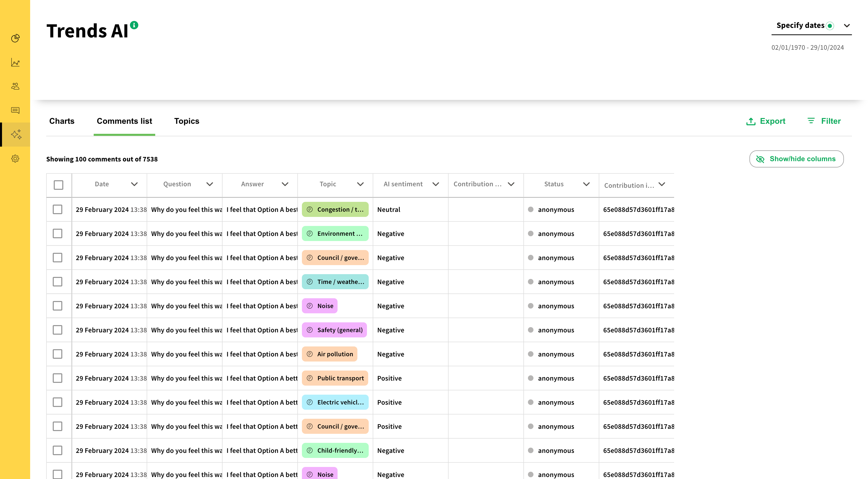The height and width of the screenshot is (479, 868).
Task: Open the Topic column dropdown chevron
Action: (360, 184)
